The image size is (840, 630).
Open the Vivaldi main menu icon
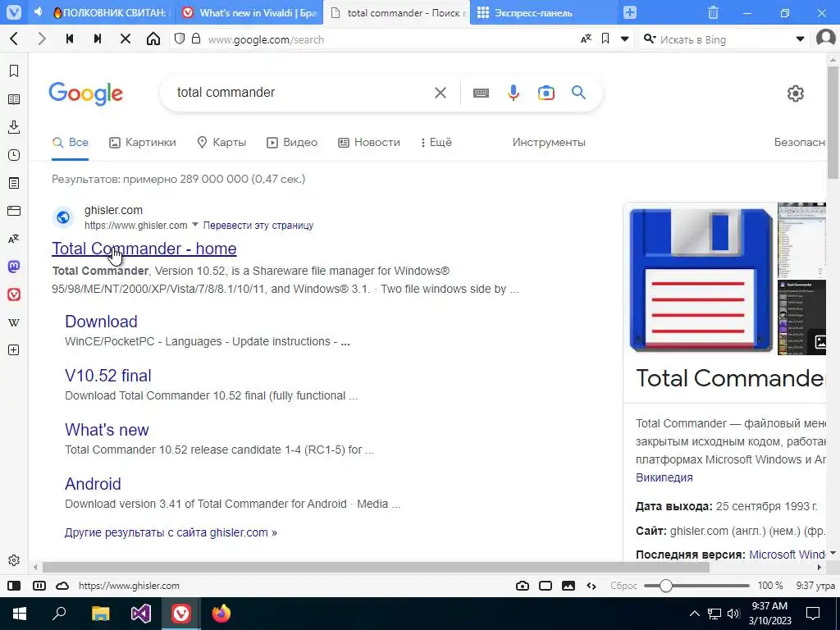(x=13, y=12)
